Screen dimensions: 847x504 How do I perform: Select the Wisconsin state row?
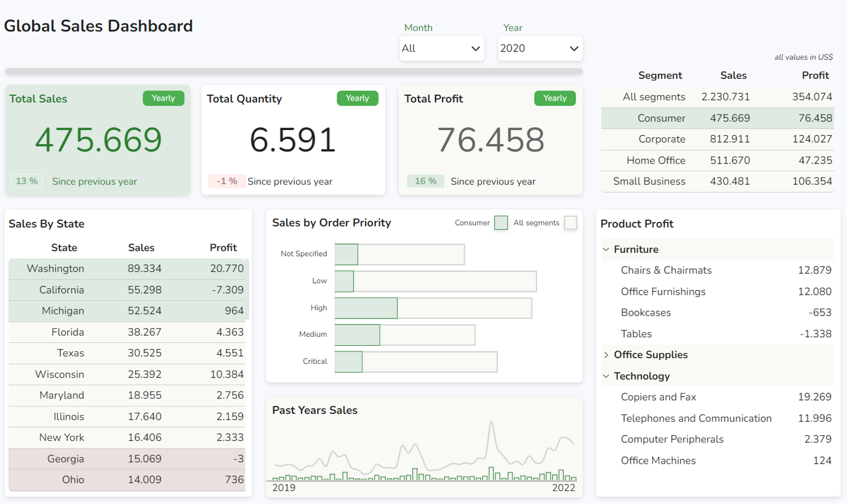pos(127,375)
